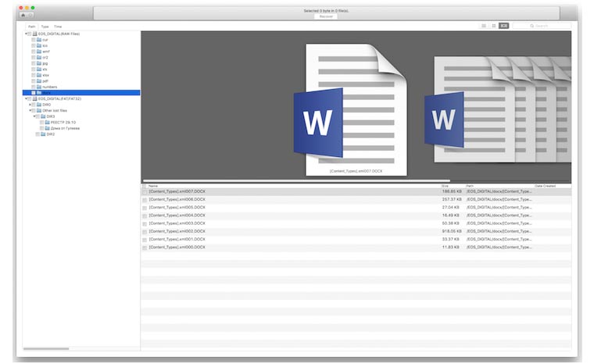The width and height of the screenshot is (594, 364).
Task: Click the folder tree horizontal scrollbar
Action: (x=46, y=348)
